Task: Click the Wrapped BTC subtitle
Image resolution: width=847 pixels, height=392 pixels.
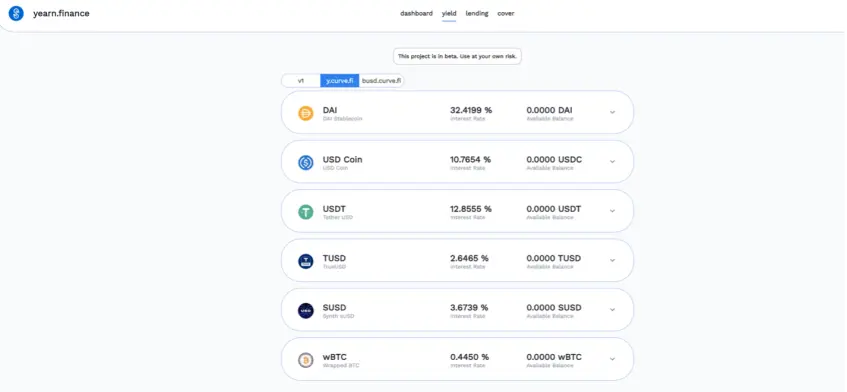Action: (341, 366)
